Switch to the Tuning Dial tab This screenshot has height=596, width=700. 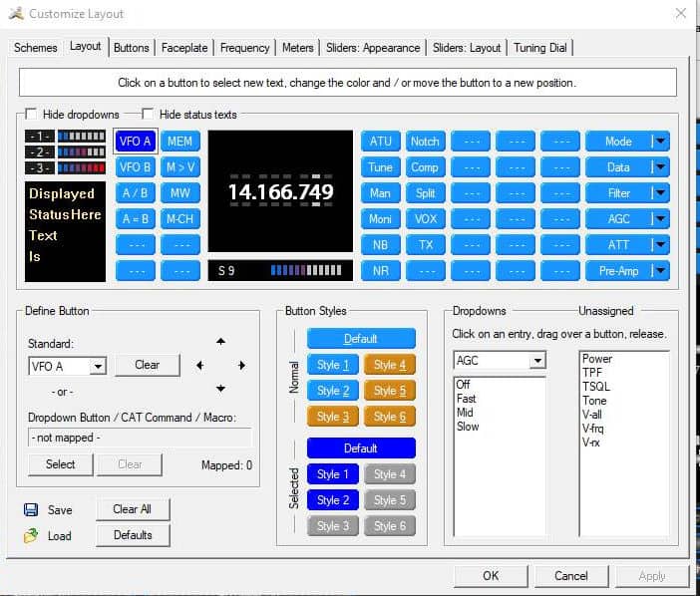[x=539, y=48]
